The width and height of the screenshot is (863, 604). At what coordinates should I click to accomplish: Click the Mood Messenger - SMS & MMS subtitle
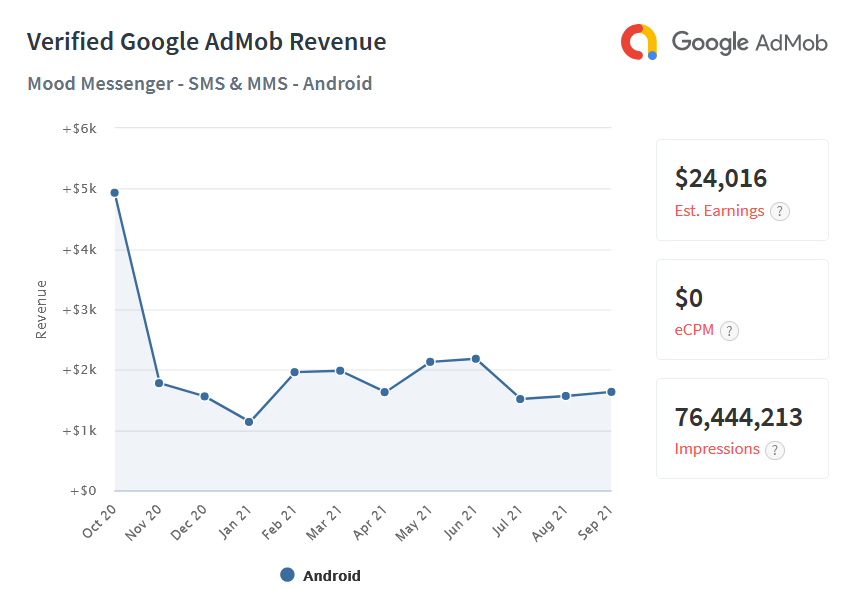(200, 84)
